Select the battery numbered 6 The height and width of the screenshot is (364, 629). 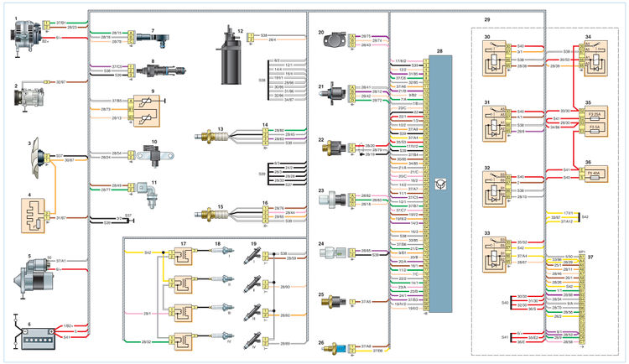pos(38,339)
